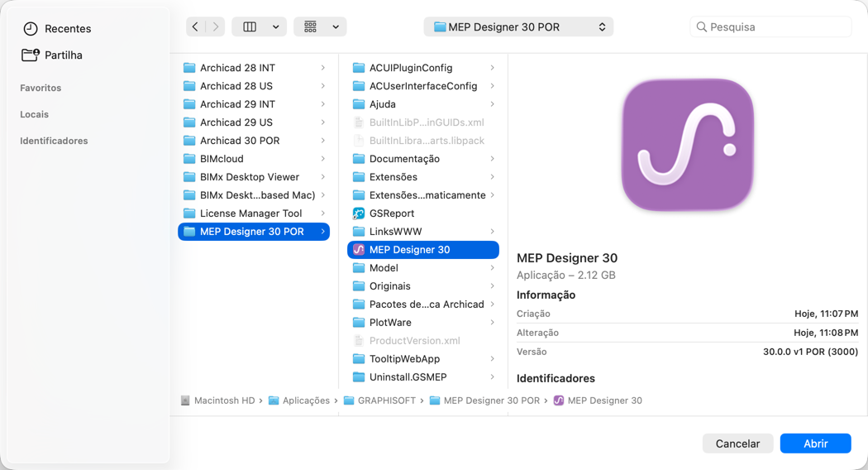Open the view mode dropdown arrow
This screenshot has width=868, height=470.
click(x=275, y=26)
